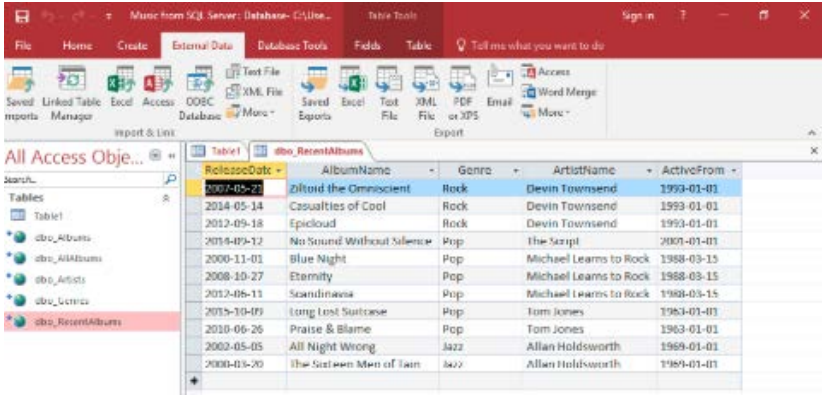Collapse the ribbon

pyautogui.click(x=813, y=132)
